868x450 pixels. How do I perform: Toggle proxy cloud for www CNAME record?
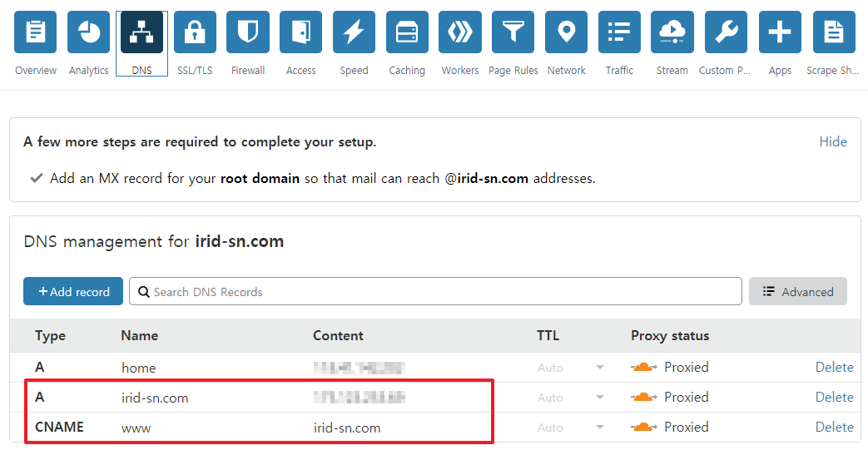644,427
